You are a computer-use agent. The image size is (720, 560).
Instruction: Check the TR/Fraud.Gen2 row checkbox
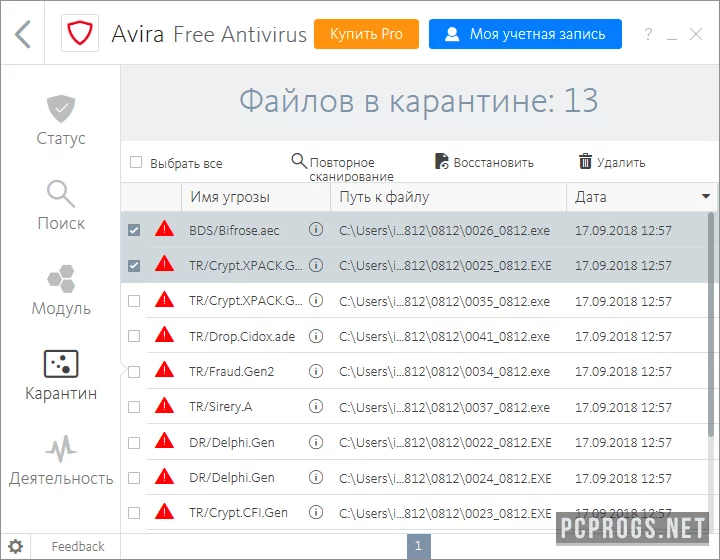[x=134, y=372]
